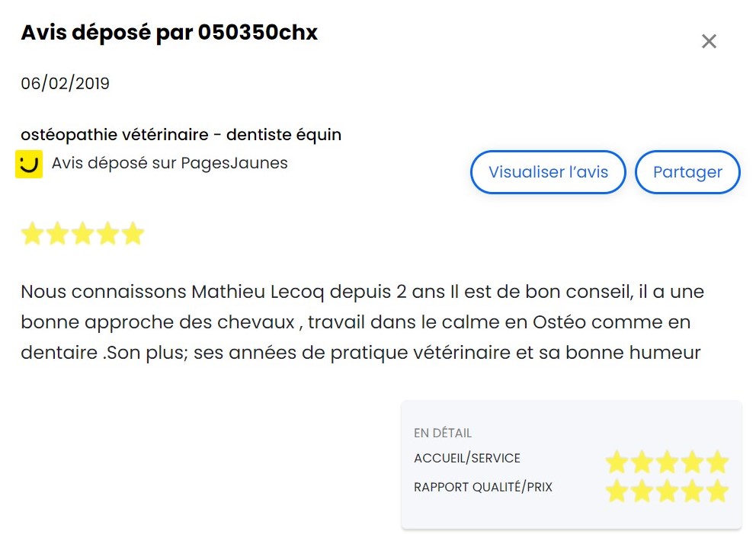Image resolution: width=756 pixels, height=534 pixels.
Task: Close the review dialog with the X
Action: coord(709,41)
